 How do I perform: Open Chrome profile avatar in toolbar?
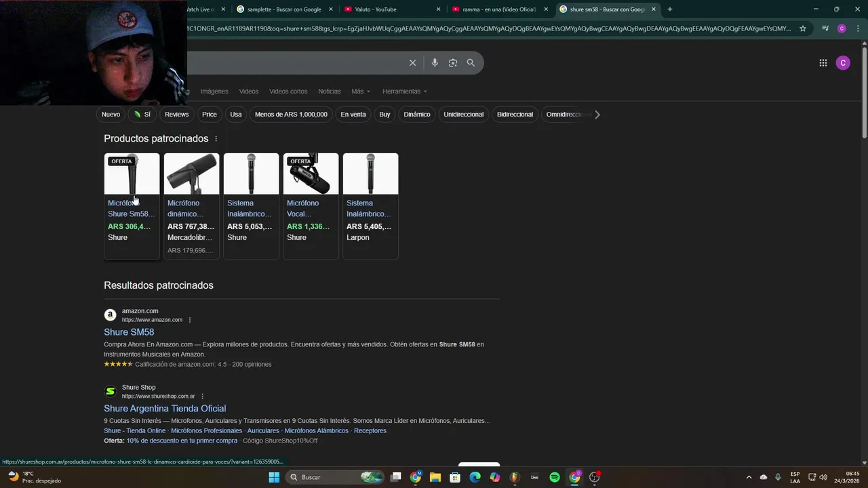[842, 28]
